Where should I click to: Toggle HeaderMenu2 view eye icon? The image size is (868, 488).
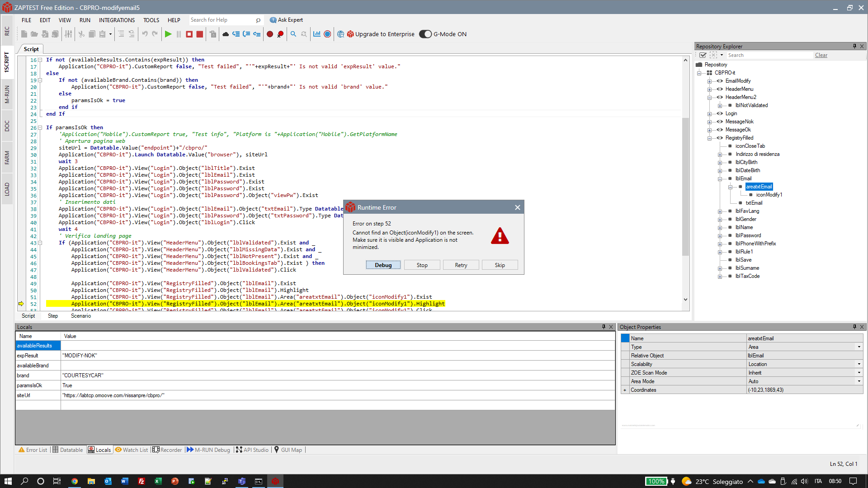tap(720, 97)
